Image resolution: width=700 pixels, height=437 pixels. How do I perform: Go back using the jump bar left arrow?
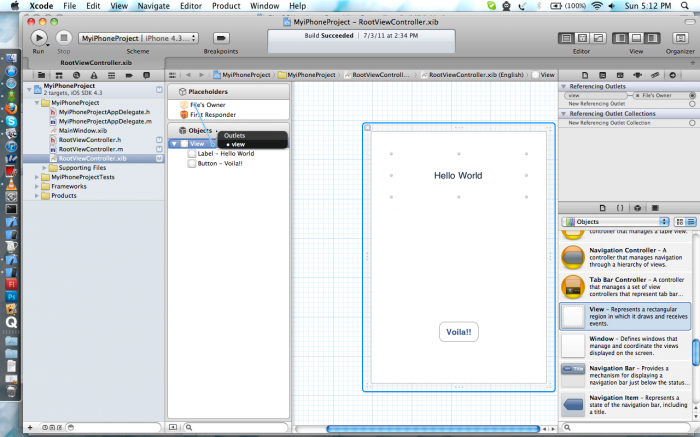188,75
